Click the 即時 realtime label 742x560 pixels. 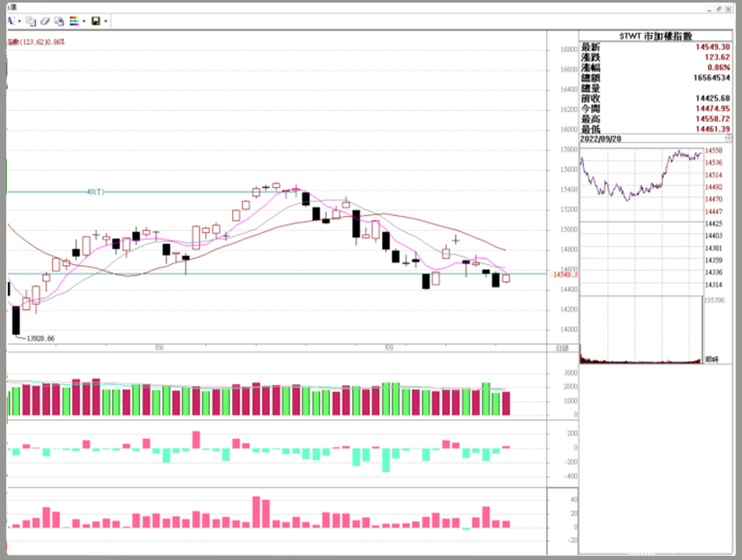pos(712,359)
